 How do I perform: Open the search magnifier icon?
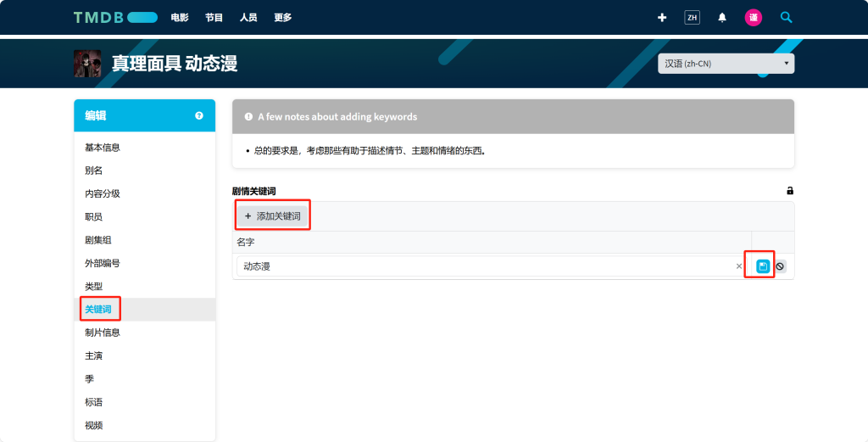[787, 17]
